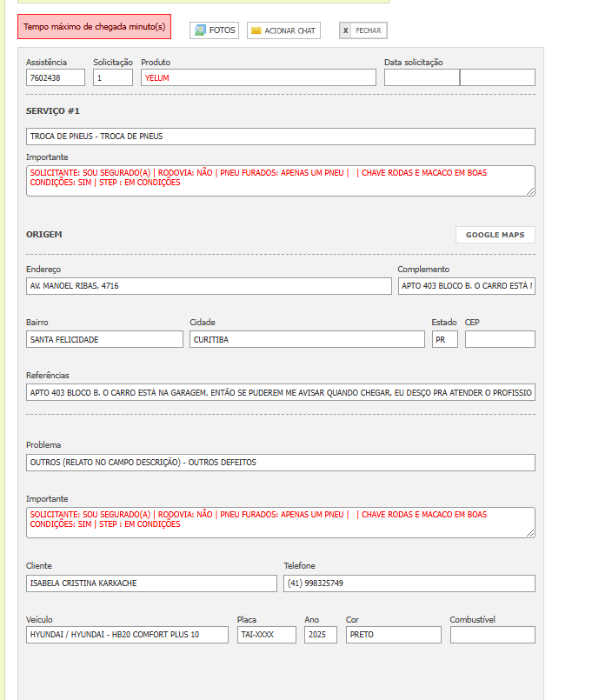This screenshot has width=592, height=700.
Task: Click the red Tempo máximo de chegada notice
Action: pos(94,27)
